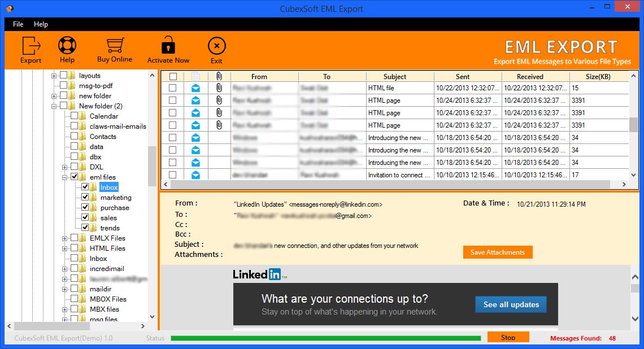This screenshot has height=349, width=644.
Task: Click down arrow of message preview scrollbar
Action: 635,319
